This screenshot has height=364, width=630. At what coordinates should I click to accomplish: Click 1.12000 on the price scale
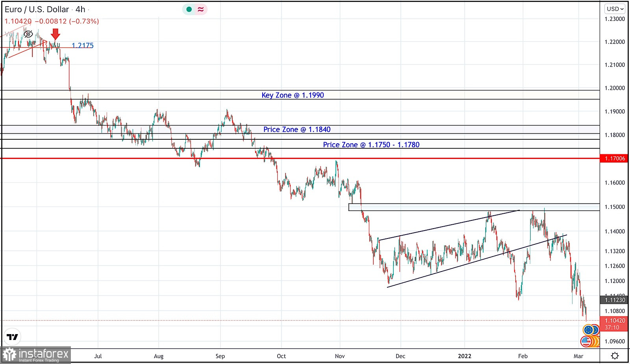tap(615, 281)
